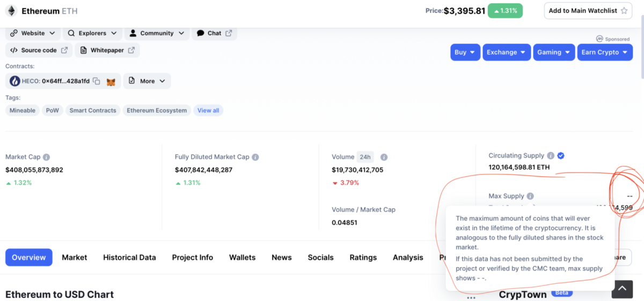The width and height of the screenshot is (644, 301).
Task: Click Add to Main Watchlist button
Action: tap(588, 11)
